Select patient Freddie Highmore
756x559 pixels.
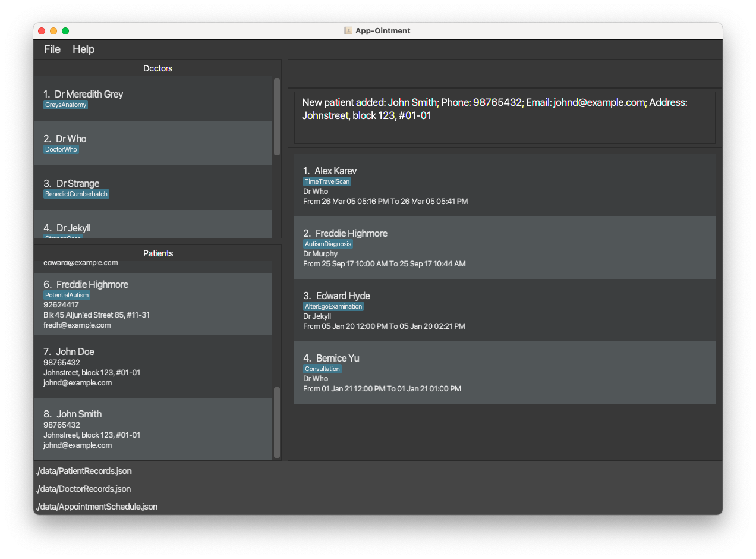153,304
